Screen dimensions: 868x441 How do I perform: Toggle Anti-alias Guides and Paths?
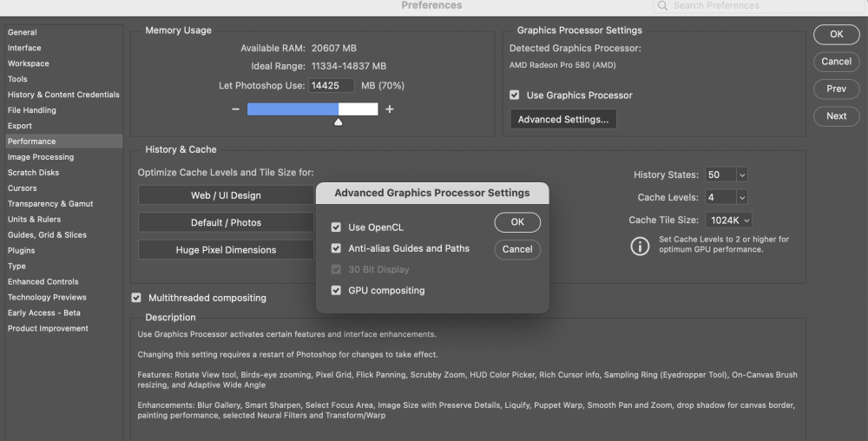coord(336,248)
